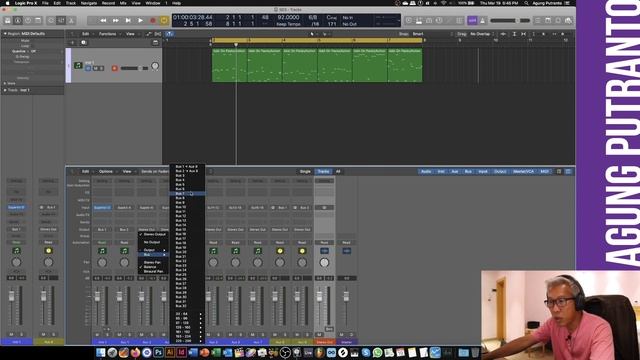Screen dimensions: 640x360
Task: Choose Bus 7 in the bus list
Action: [187, 193]
